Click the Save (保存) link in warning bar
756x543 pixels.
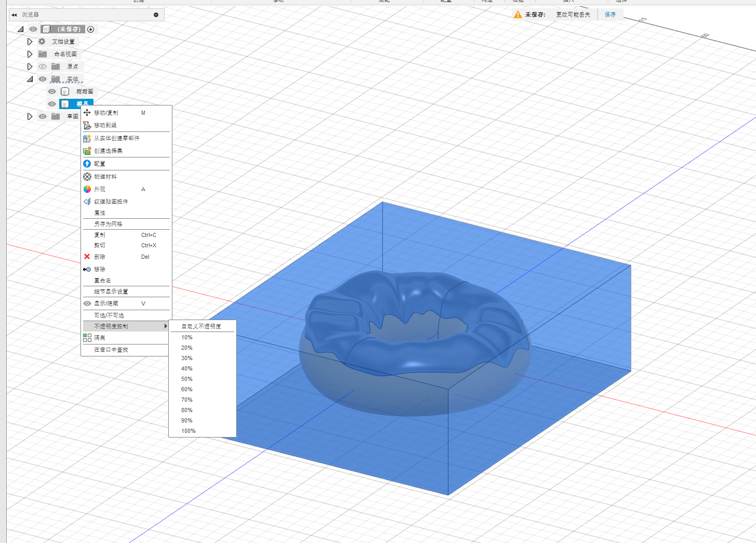pos(610,15)
